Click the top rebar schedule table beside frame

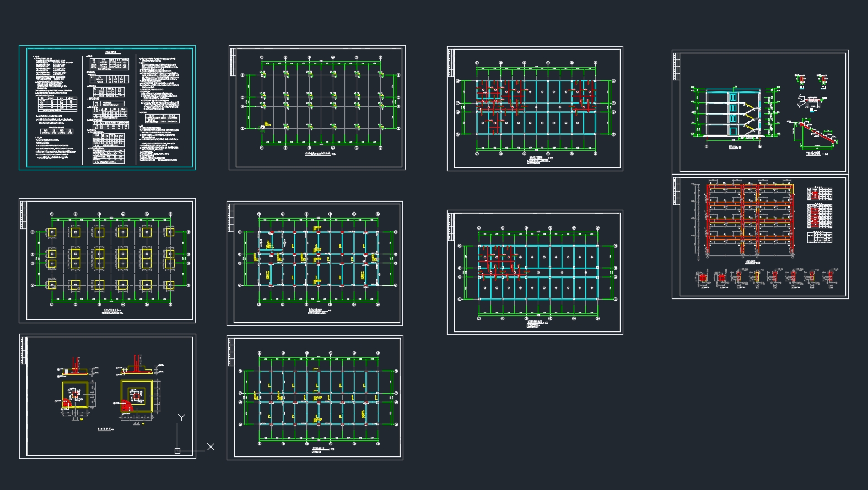820,194
